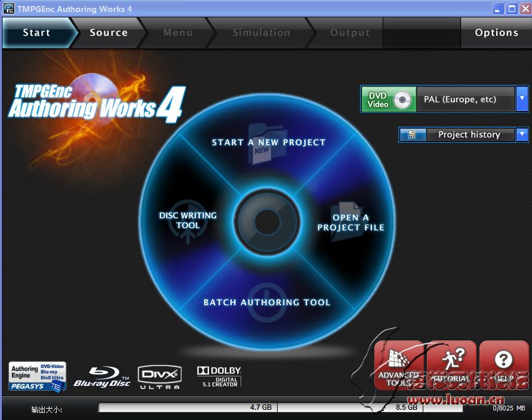The image size is (532, 420).
Task: Click the DivX Ultra logo
Action: 159,377
